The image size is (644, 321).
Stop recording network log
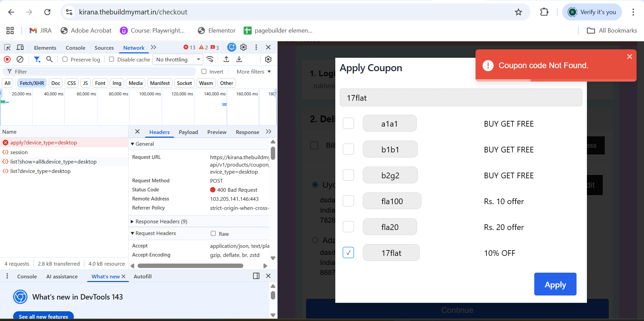pos(7,59)
